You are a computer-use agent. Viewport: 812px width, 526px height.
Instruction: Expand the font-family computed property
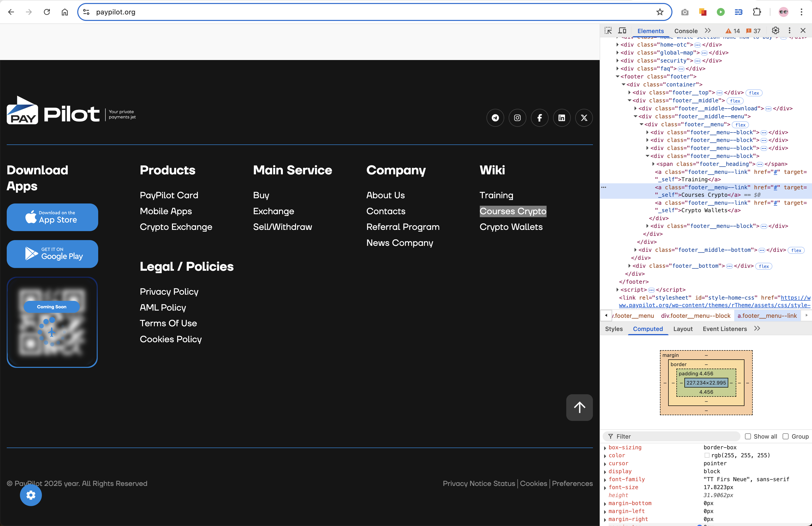pyautogui.click(x=605, y=480)
